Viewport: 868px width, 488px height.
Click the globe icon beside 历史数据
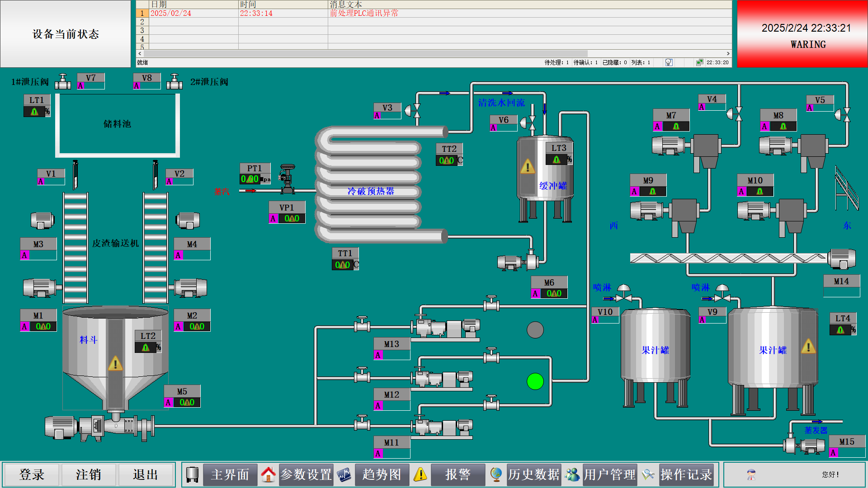coord(496,474)
